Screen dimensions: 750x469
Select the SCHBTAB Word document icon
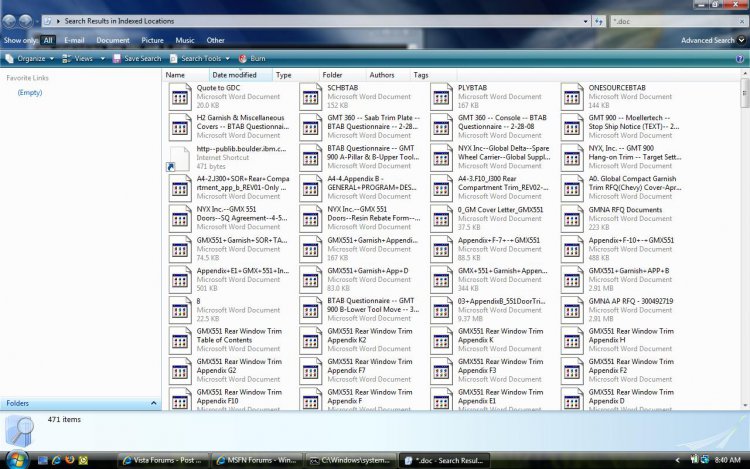310,97
